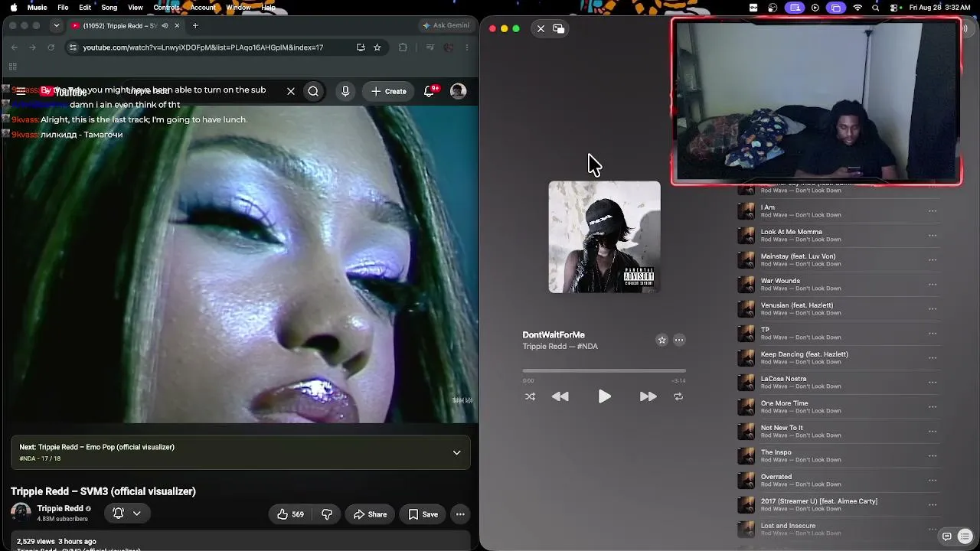Open options for War Wounds track
This screenshot has height=551, width=980.
tap(933, 285)
